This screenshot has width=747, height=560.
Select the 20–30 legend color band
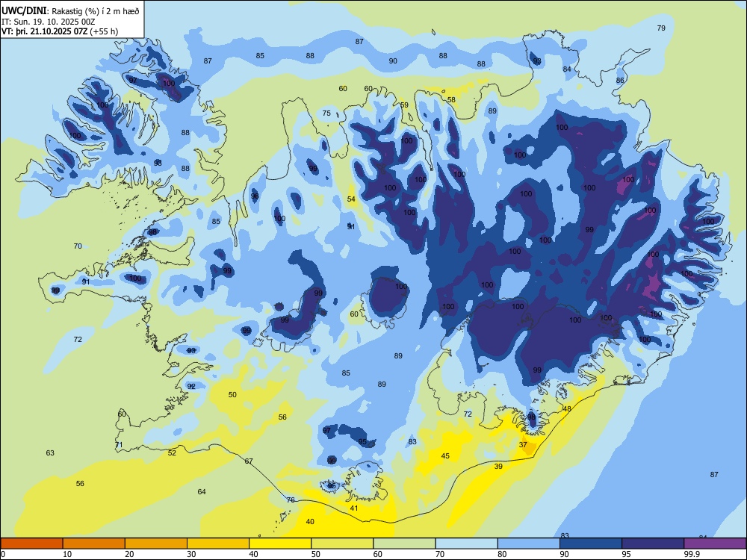click(x=156, y=544)
